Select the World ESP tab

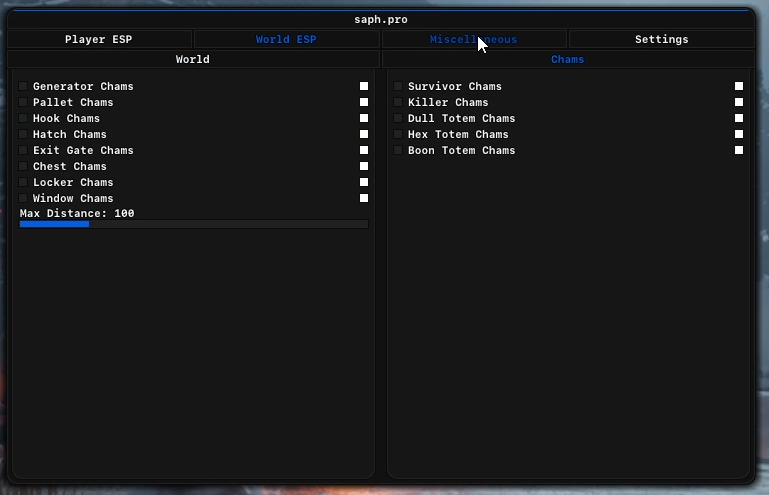286,39
